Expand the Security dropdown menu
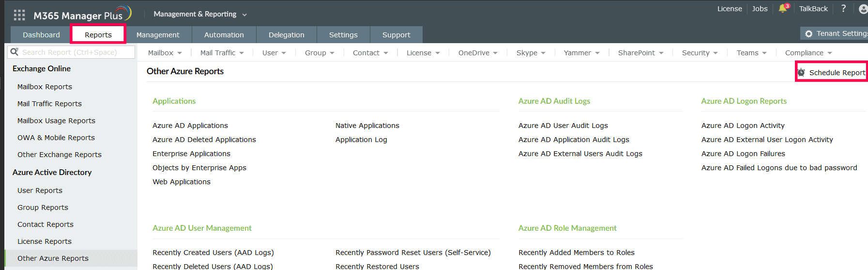The image size is (868, 270). click(700, 53)
